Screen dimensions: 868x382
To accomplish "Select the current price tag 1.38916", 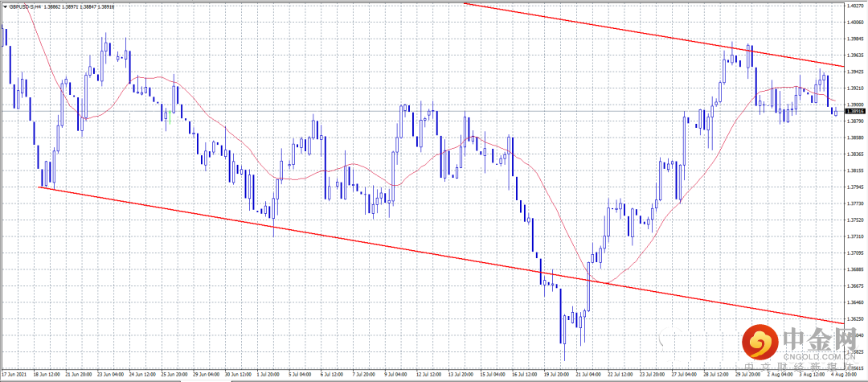I will tap(856, 111).
